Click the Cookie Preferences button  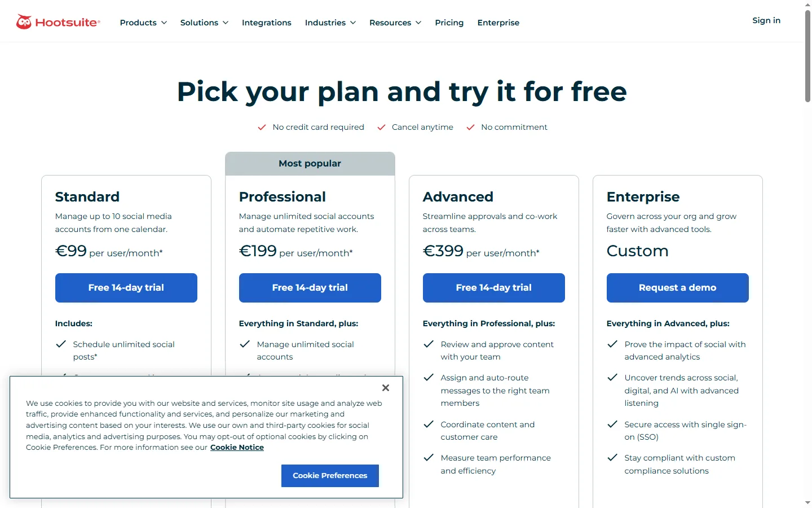click(330, 476)
